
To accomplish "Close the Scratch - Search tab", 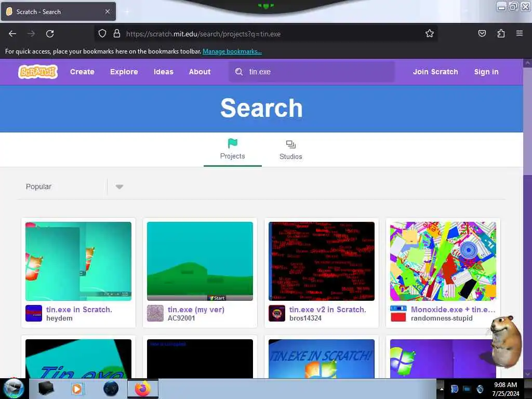I will tap(108, 11).
